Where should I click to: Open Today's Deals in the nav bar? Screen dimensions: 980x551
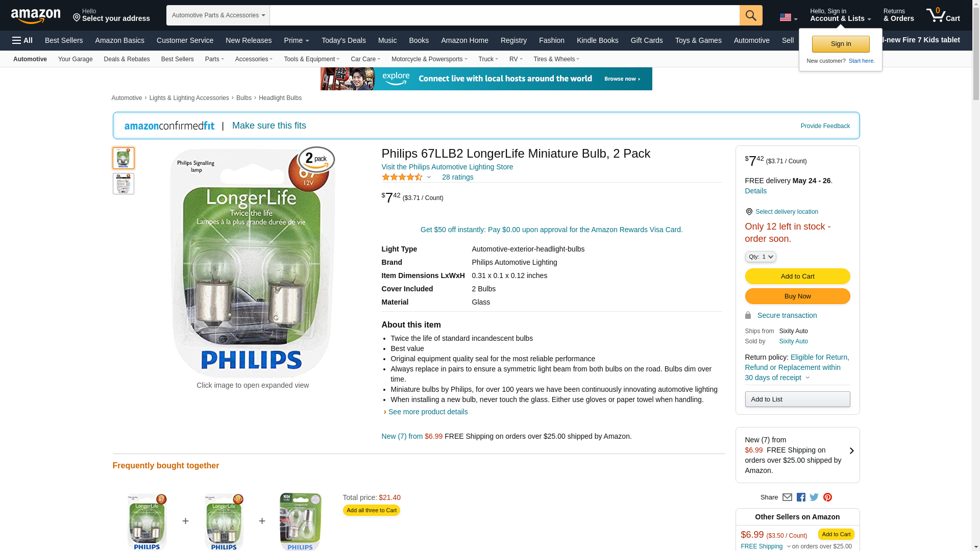[344, 40]
